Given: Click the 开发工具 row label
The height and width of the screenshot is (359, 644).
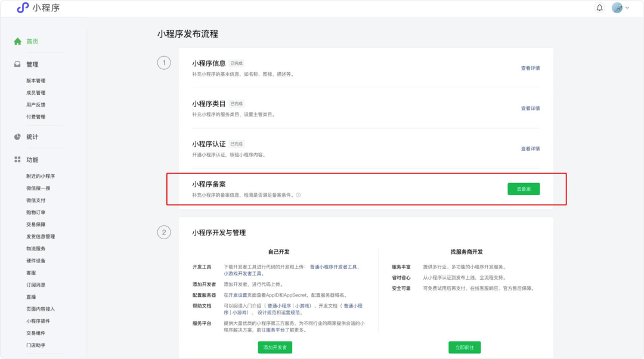Looking at the screenshot, I should [x=202, y=267].
